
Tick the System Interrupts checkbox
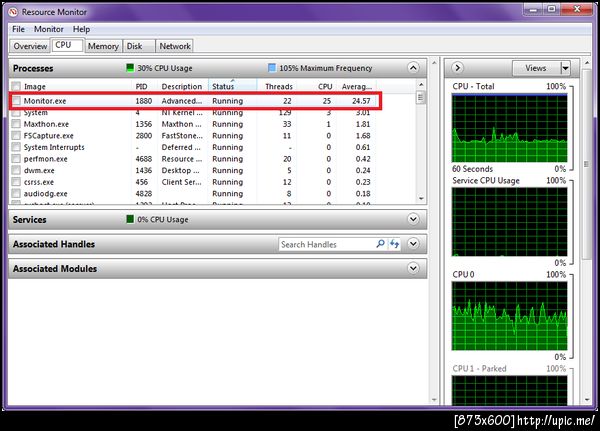[16, 147]
